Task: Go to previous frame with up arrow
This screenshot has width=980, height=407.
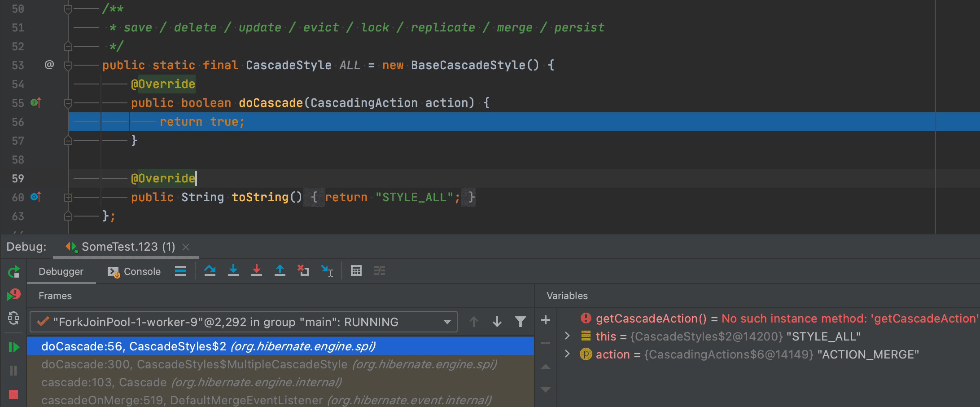Action: point(474,322)
